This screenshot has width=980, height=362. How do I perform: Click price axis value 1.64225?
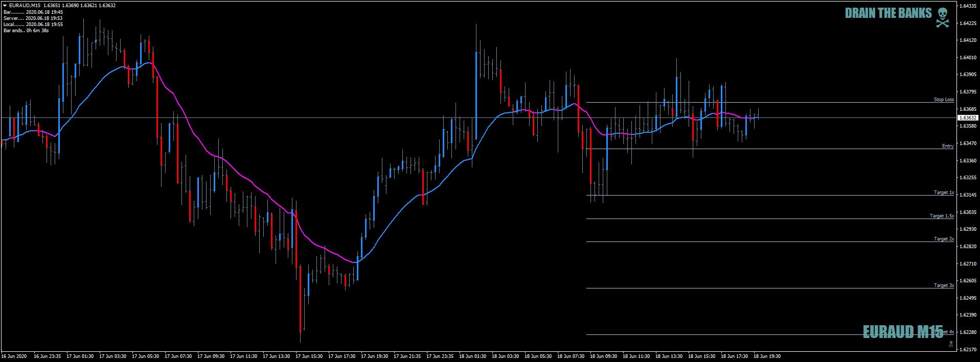pos(969,23)
